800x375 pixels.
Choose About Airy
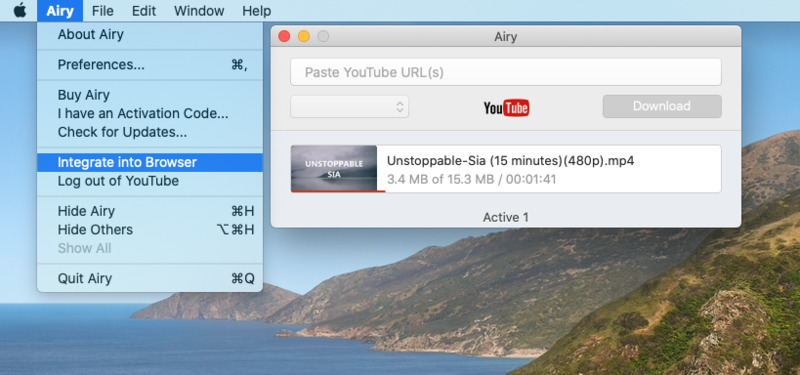point(150,35)
